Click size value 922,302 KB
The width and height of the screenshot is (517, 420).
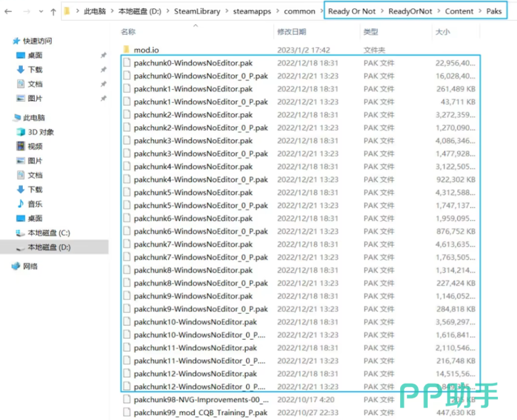(456, 180)
